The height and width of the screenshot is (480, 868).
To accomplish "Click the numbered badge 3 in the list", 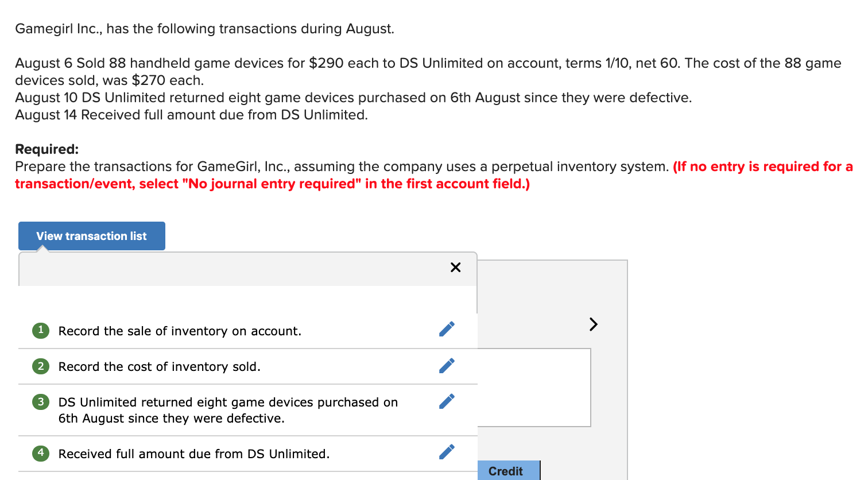I will click(40, 402).
